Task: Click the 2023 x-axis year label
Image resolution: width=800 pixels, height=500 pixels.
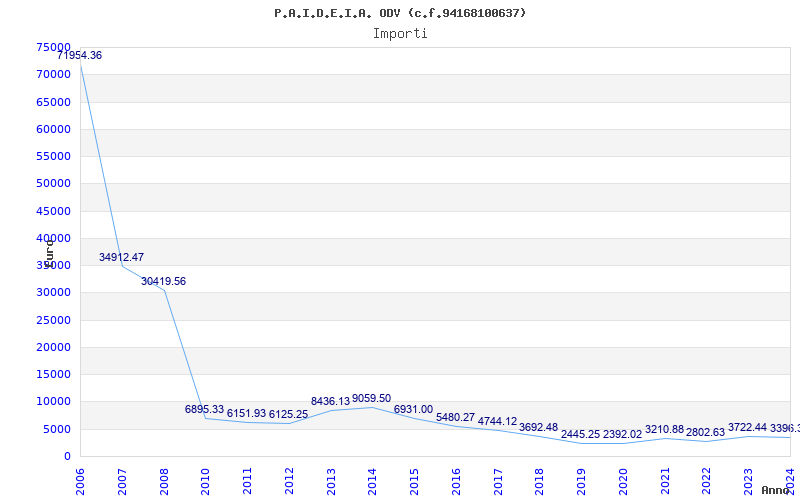Action: coord(747,481)
